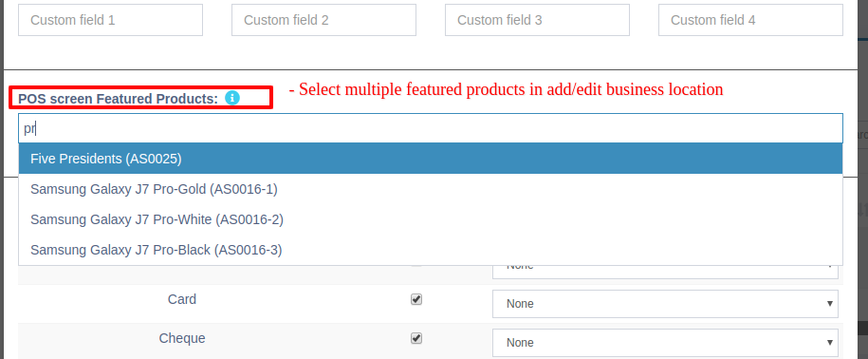Select the Custom field 3 text input
Image resolution: width=868 pixels, height=359 pixels.
click(x=537, y=20)
